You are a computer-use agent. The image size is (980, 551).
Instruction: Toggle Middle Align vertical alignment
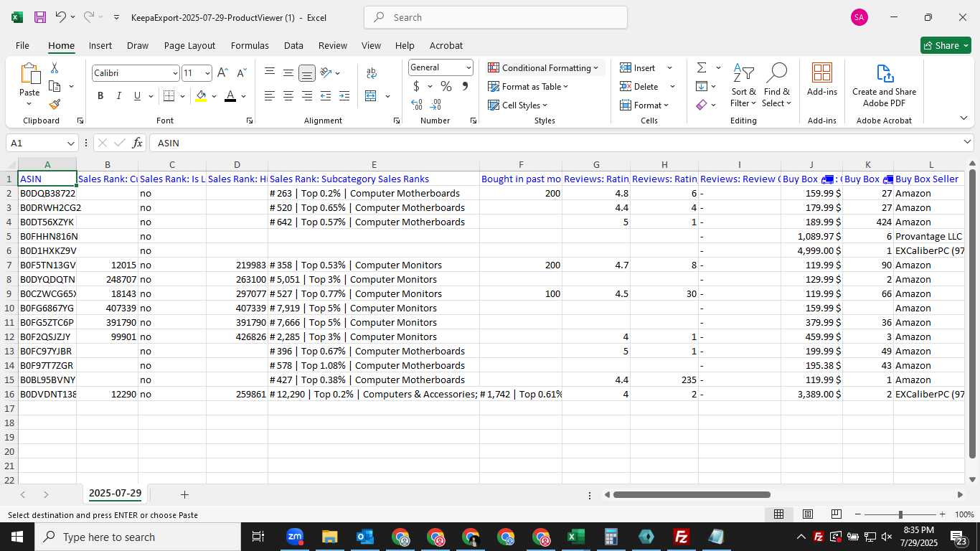288,72
